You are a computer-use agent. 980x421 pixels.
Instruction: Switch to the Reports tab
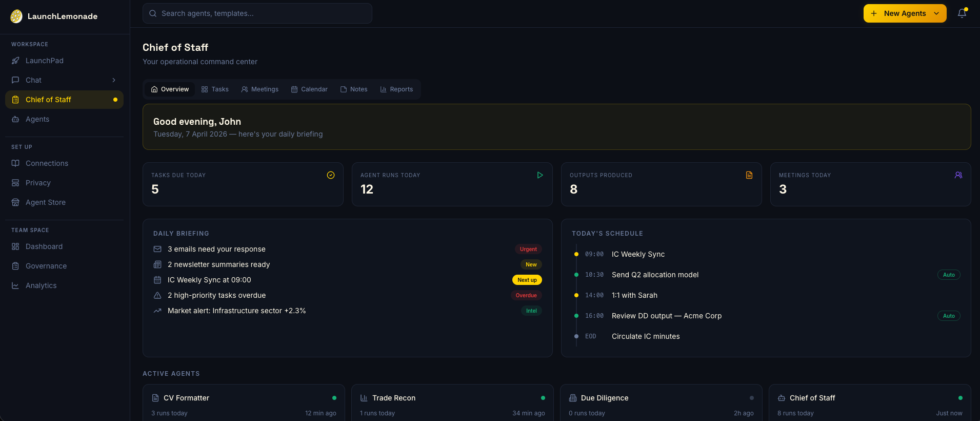point(396,89)
